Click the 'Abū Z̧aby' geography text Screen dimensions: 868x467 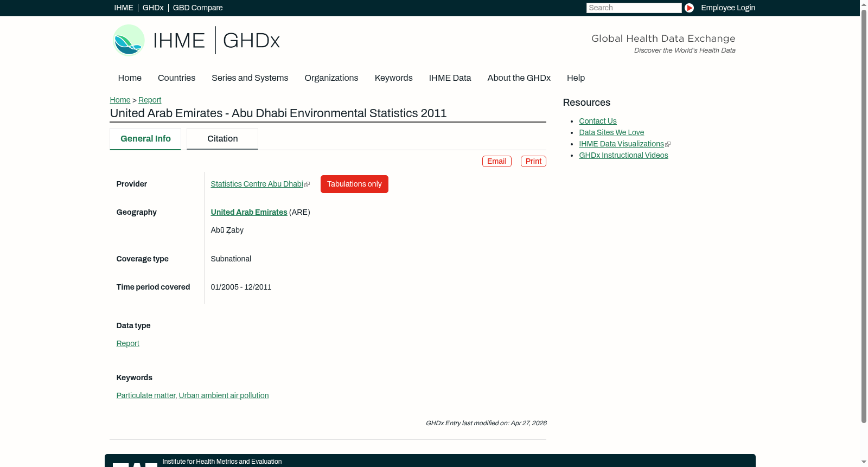tap(227, 230)
